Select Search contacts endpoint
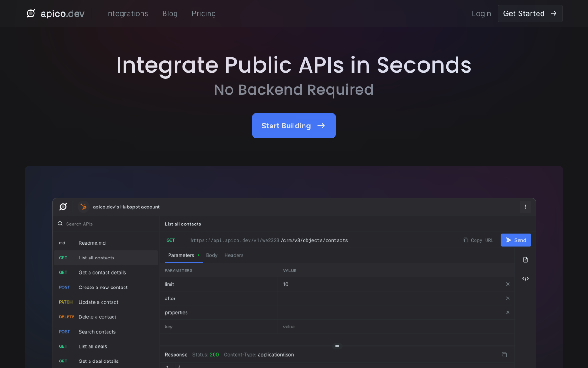588x368 pixels. [x=106, y=332]
